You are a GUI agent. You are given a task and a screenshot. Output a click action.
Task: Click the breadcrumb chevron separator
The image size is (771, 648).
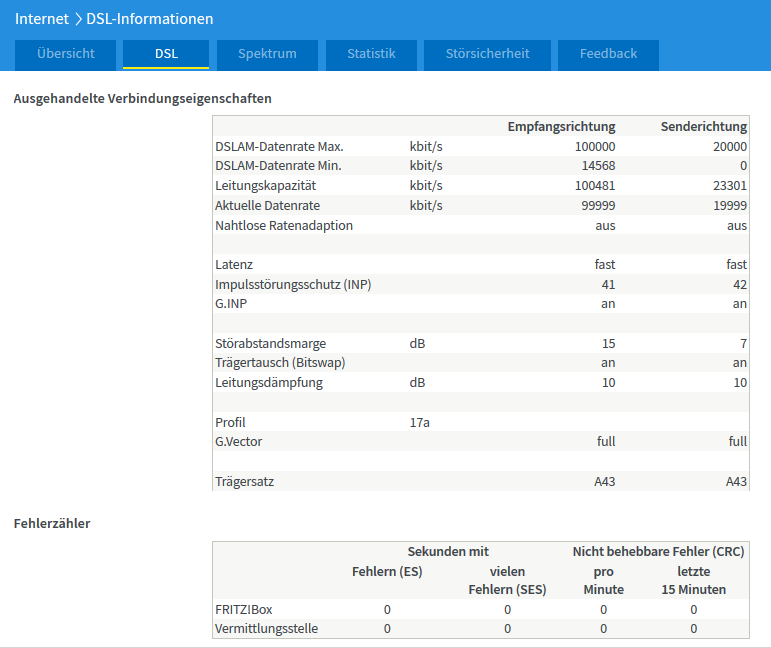[x=78, y=19]
